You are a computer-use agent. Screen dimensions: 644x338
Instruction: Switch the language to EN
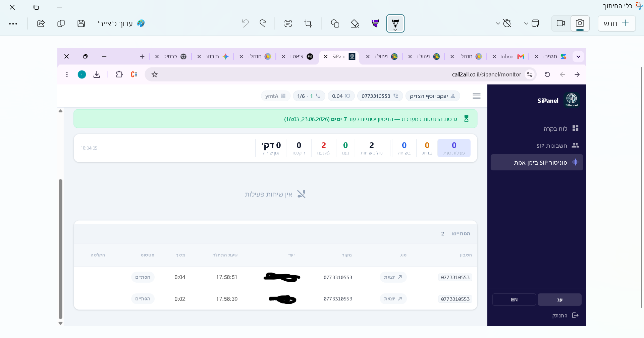514,299
